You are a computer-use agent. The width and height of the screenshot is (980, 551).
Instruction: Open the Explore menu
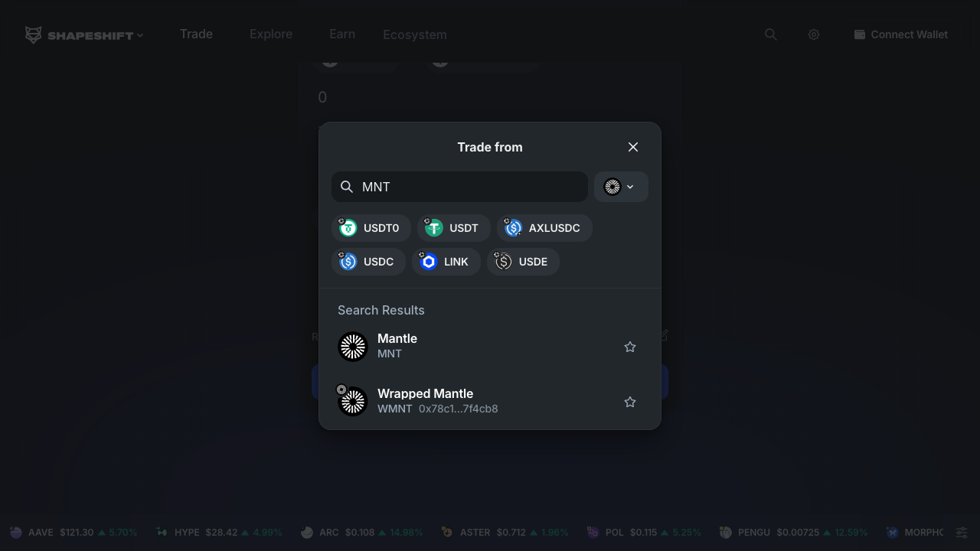click(x=271, y=34)
